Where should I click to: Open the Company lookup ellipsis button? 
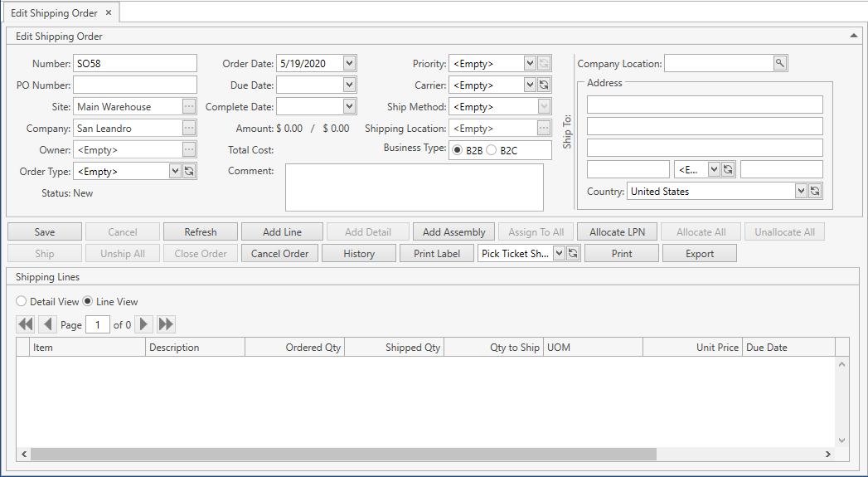[x=189, y=128]
